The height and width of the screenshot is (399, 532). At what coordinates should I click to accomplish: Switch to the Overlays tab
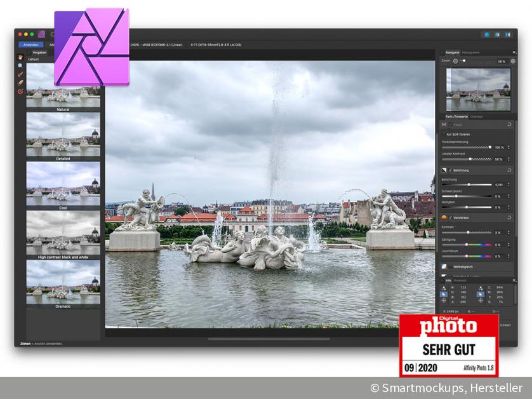point(477,117)
